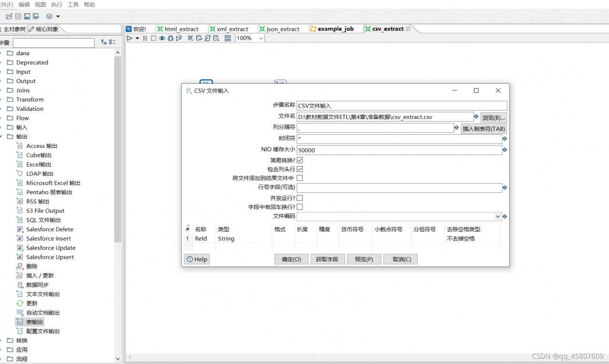Click the perspective layers icon in toolbar
Viewport: 609px width, 364px height.
tap(49, 16)
